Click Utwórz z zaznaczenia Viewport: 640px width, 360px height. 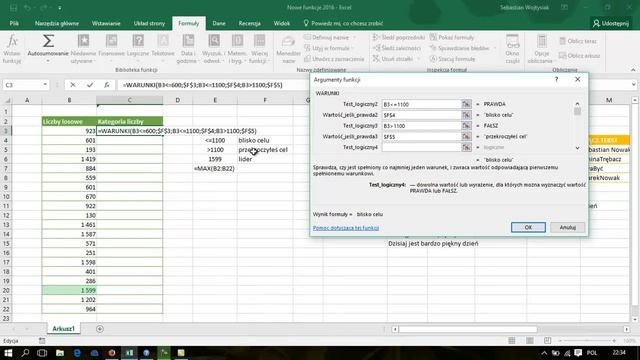point(334,59)
